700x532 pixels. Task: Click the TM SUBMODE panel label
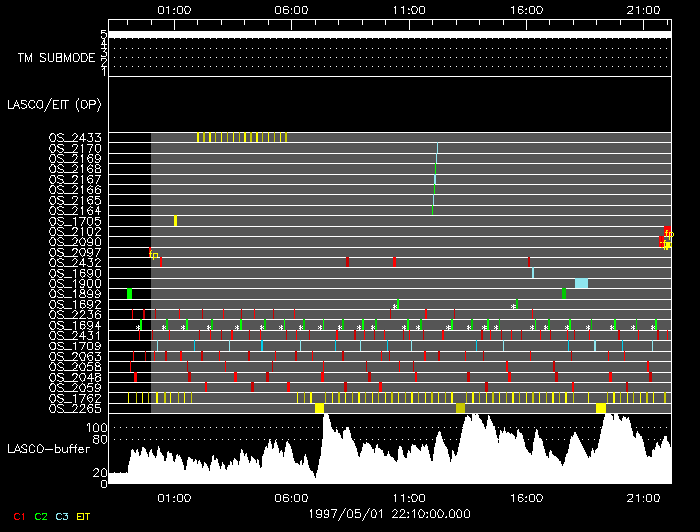point(57,58)
